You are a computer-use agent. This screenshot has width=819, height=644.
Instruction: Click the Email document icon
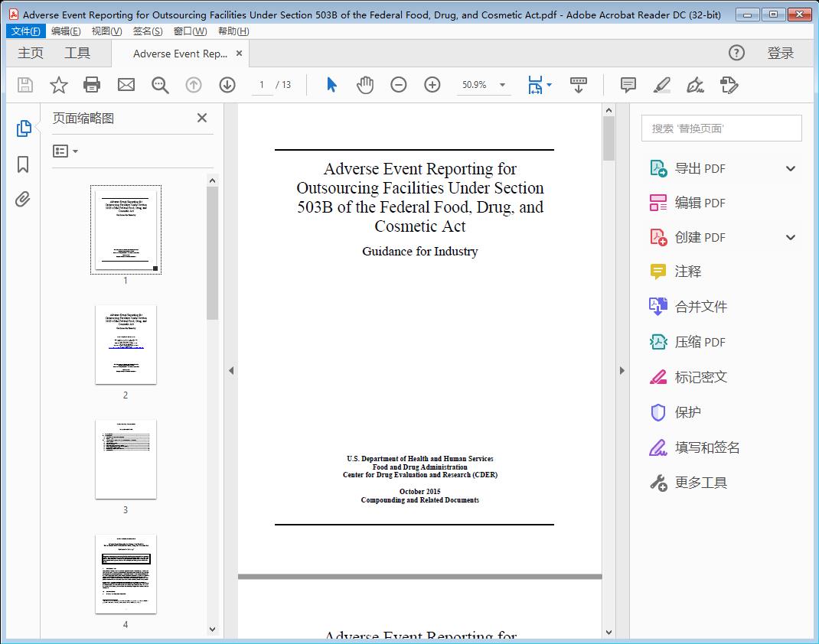pyautogui.click(x=126, y=85)
